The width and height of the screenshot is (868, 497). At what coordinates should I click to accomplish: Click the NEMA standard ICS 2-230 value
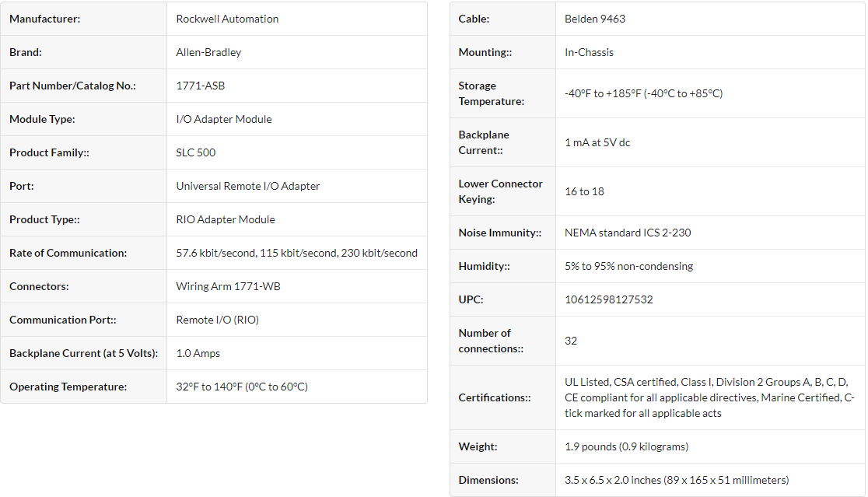(x=627, y=233)
